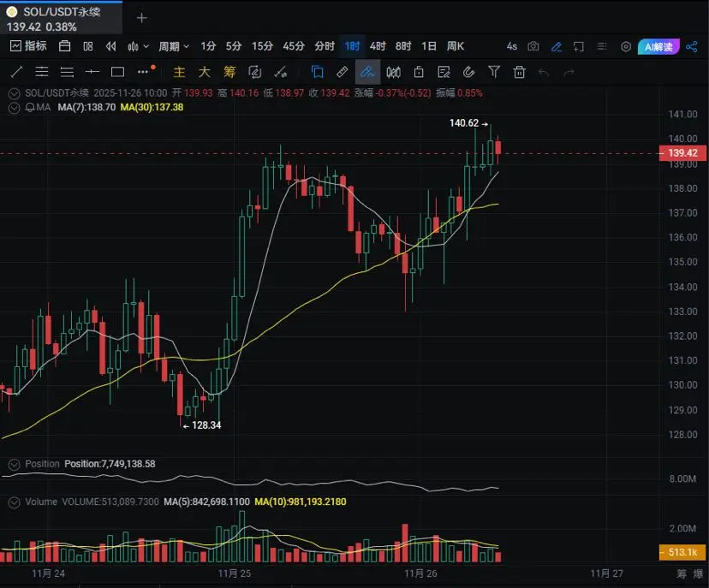Select the 4时 timeframe
The width and height of the screenshot is (709, 588).
[x=378, y=46]
